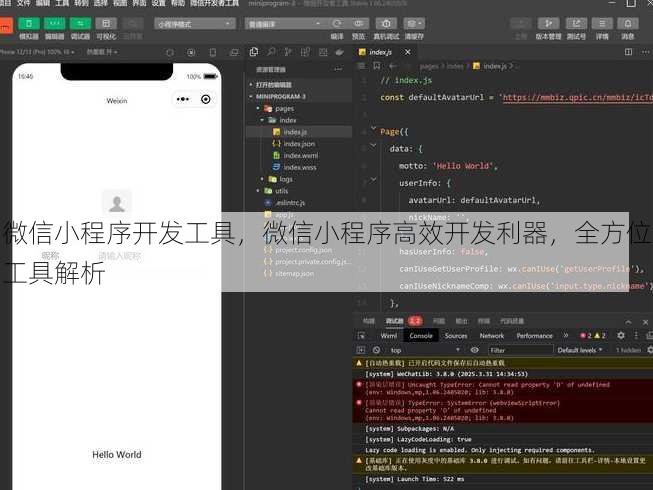Toggle the 可视化 visual panel button
The width and height of the screenshot is (653, 490).
coord(106,24)
